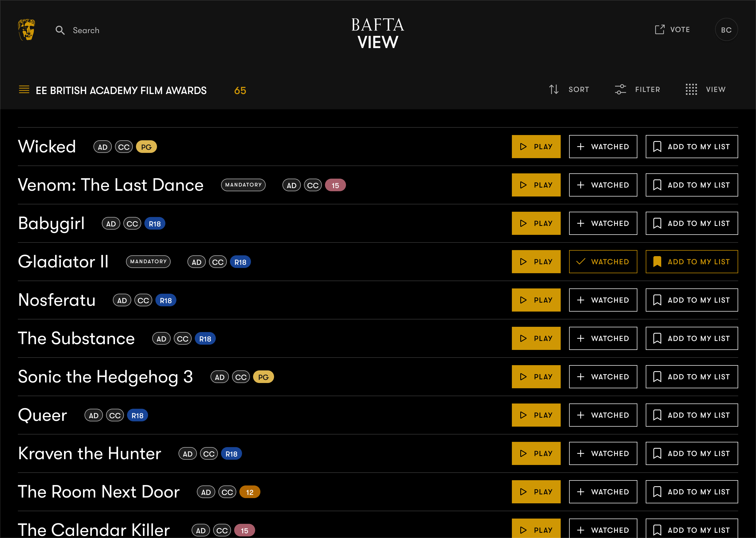
Task: Click the search magnifier icon
Action: tap(60, 30)
